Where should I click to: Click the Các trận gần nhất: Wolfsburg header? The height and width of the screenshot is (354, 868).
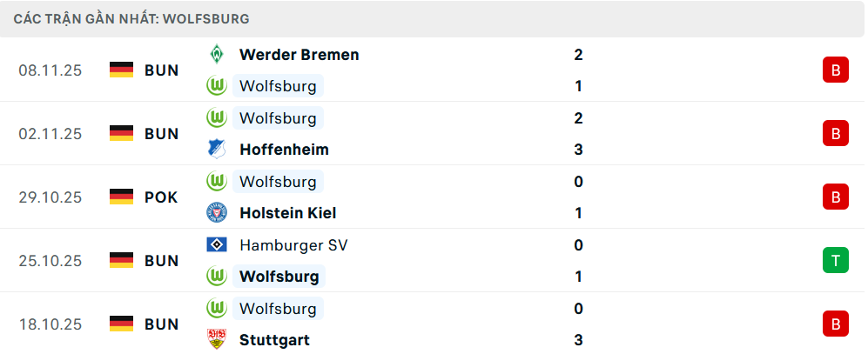click(x=131, y=18)
